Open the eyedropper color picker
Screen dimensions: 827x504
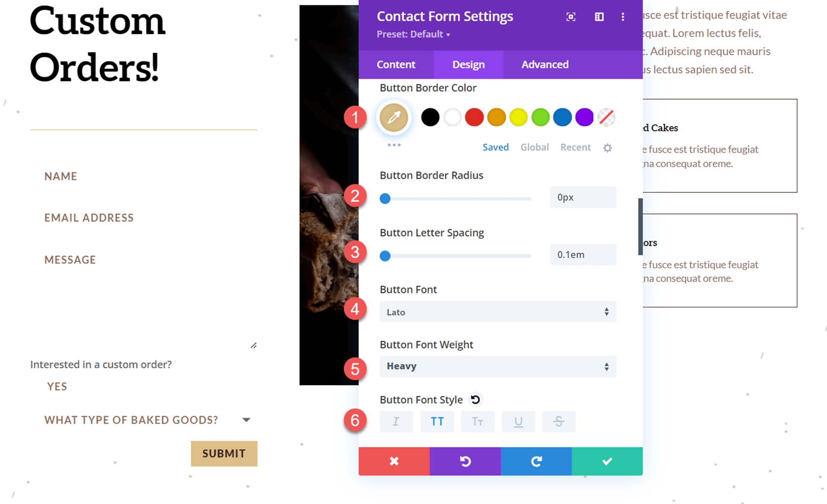point(394,117)
